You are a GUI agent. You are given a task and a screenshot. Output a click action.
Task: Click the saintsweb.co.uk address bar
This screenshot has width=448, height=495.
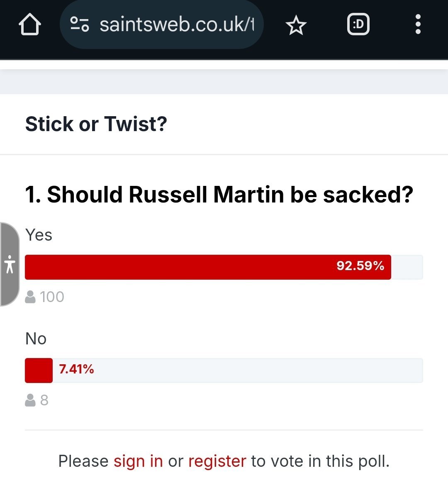[161, 24]
